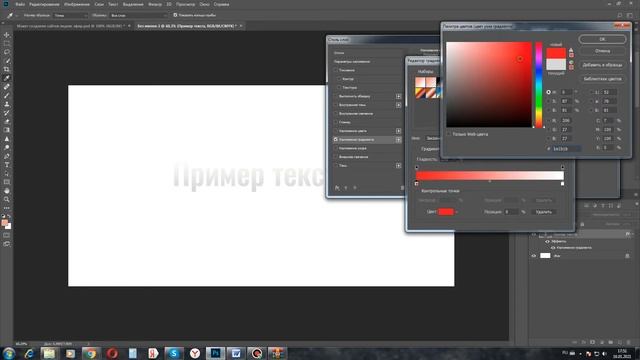This screenshot has height=360, width=640.
Task: Toggle Quick Mask mode icon
Action: (x=7, y=235)
